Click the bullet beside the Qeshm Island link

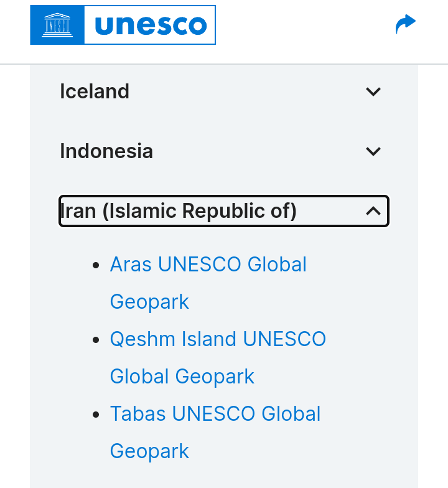click(x=96, y=340)
